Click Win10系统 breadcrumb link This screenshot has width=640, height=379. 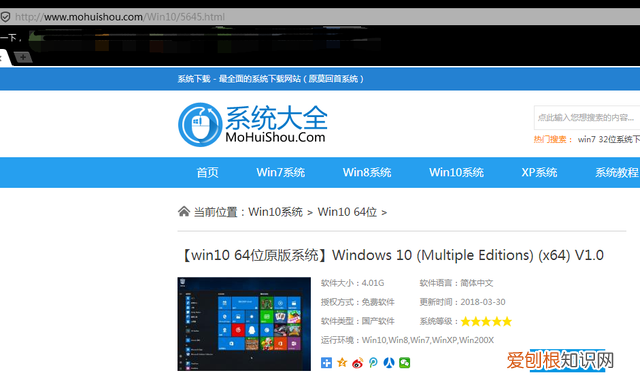pyautogui.click(x=276, y=212)
